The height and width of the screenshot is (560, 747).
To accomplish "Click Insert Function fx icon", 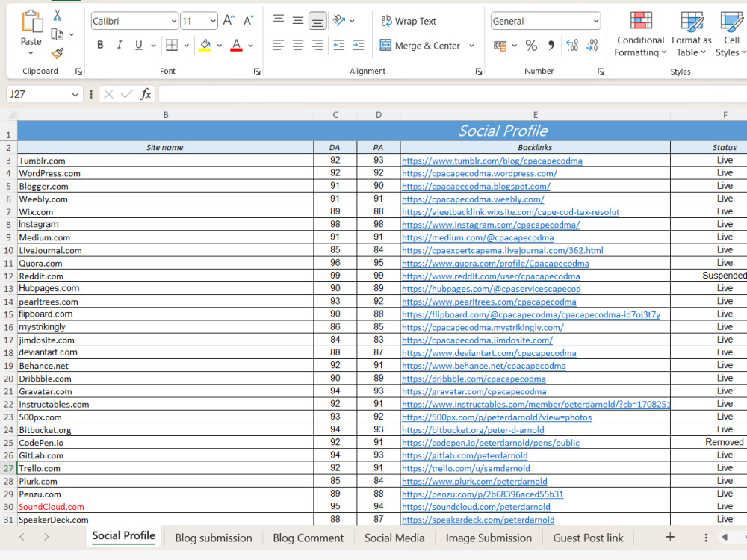I will pos(146,94).
